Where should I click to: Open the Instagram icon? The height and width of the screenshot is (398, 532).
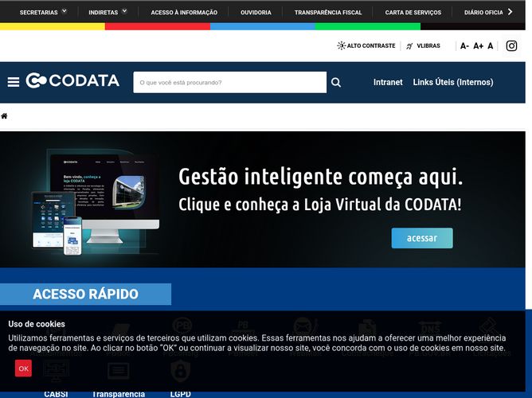tap(511, 45)
